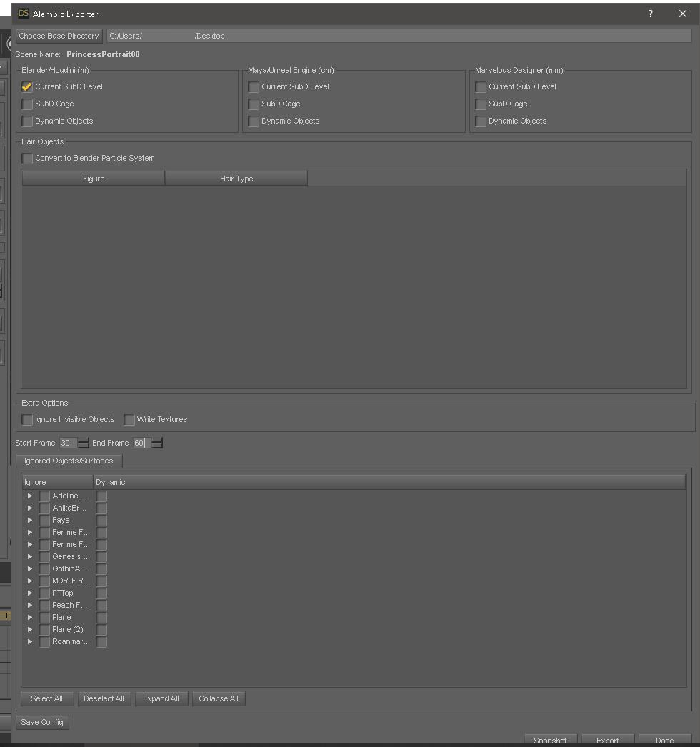Click the Done button
Screen dimensions: 700x747
coord(665,740)
